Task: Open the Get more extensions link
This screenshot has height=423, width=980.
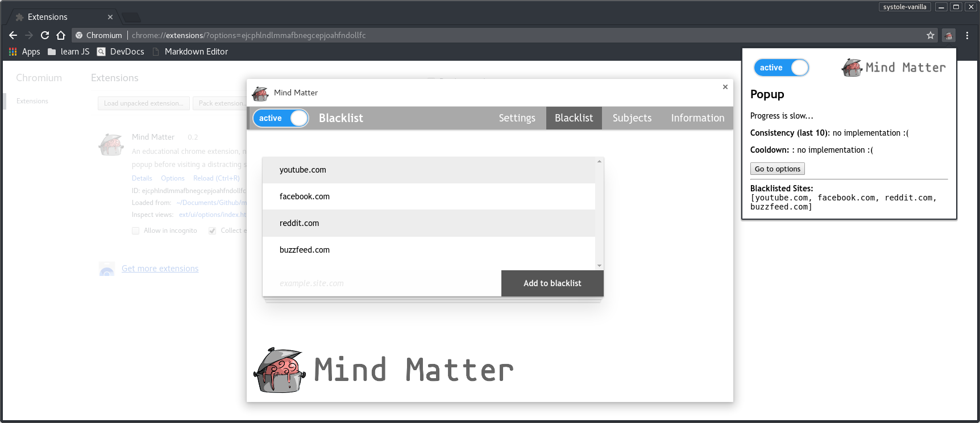Action: point(160,269)
